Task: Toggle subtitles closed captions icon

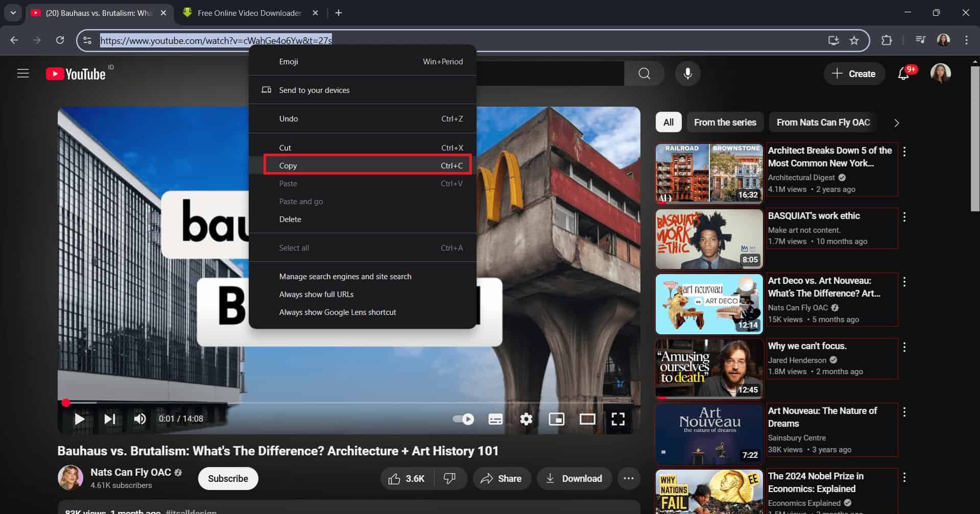Action: click(495, 419)
